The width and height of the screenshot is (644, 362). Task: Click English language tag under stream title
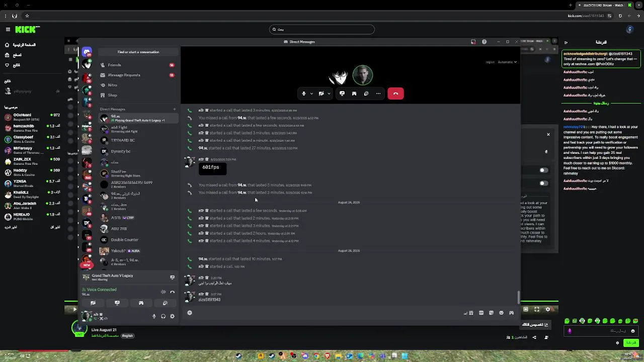(x=127, y=336)
